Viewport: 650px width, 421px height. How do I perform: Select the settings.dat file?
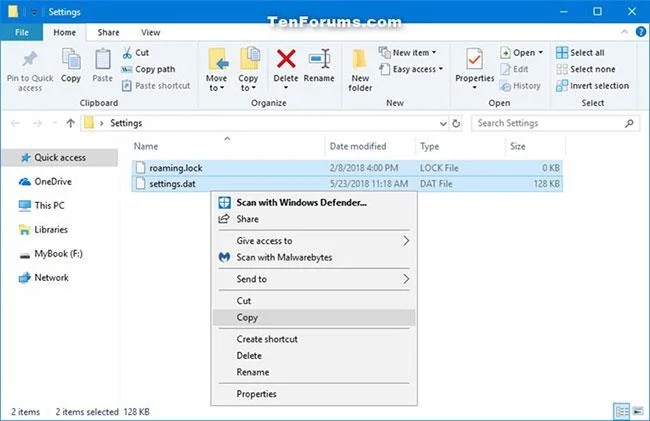(x=347, y=184)
